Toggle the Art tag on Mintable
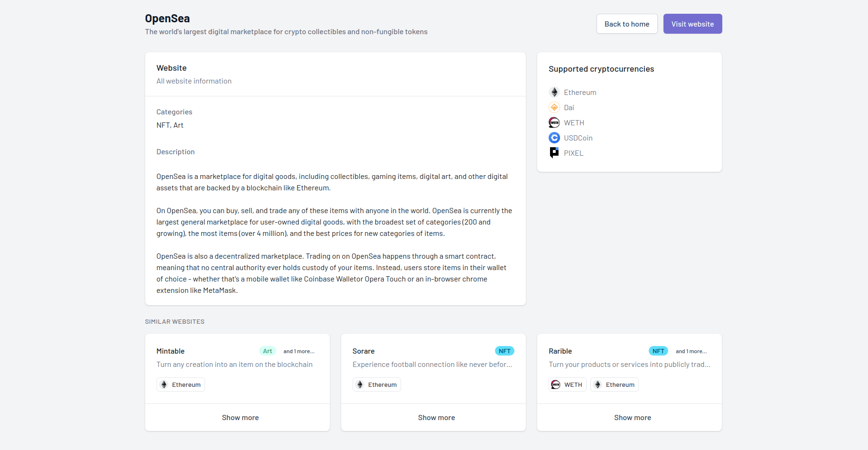 click(x=267, y=350)
